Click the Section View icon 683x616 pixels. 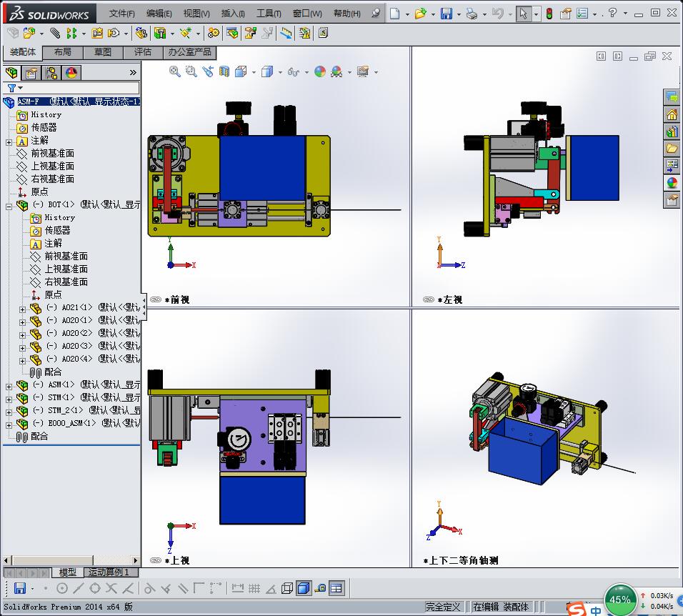(224, 71)
